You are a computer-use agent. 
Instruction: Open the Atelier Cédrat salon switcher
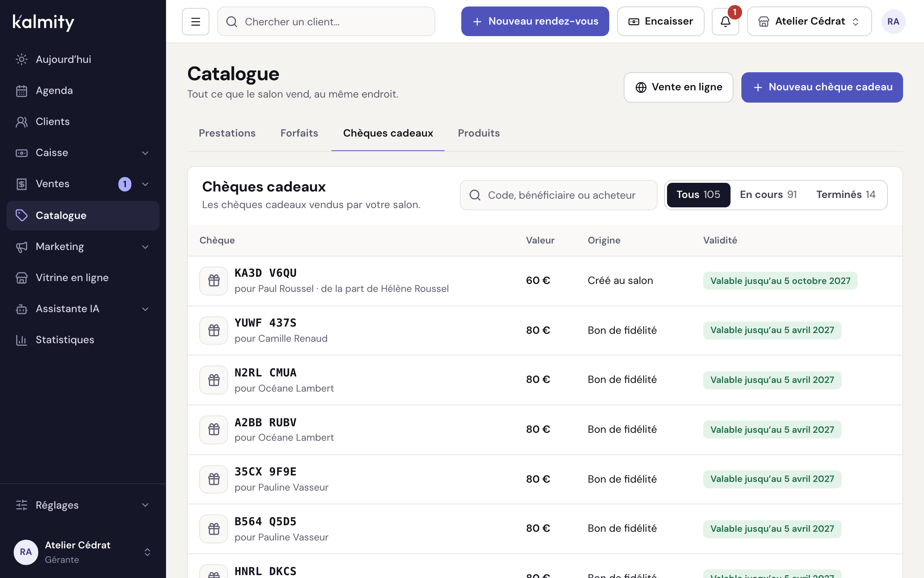coord(809,21)
